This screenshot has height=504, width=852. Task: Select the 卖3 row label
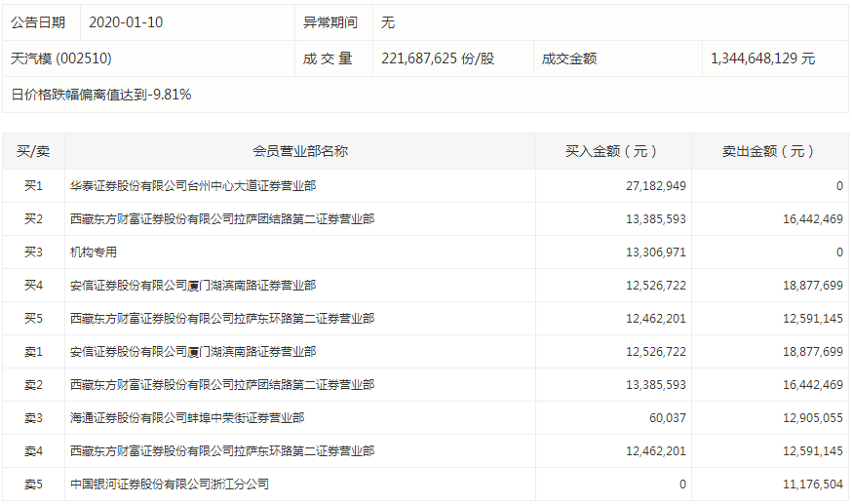(x=33, y=417)
